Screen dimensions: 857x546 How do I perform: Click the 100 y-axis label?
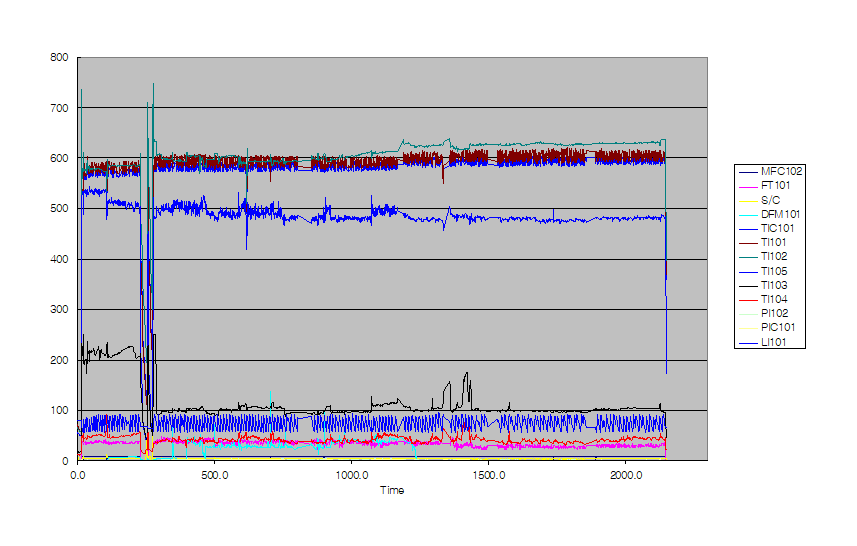(x=59, y=411)
